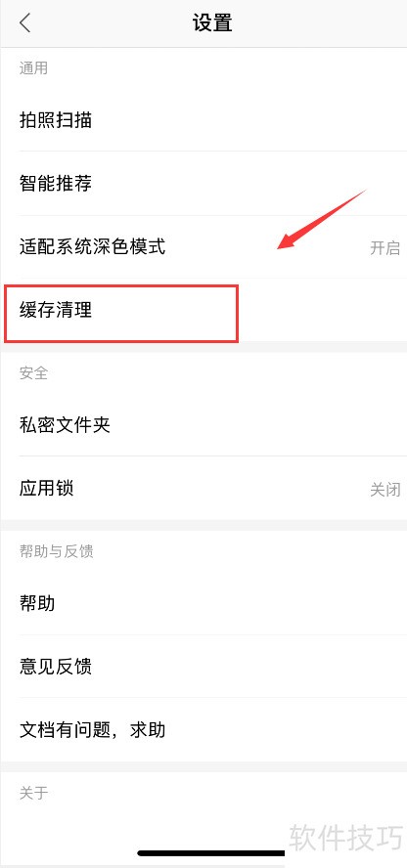The height and width of the screenshot is (868, 407).
Task: Open the 帮助 page
Action: [203, 603]
